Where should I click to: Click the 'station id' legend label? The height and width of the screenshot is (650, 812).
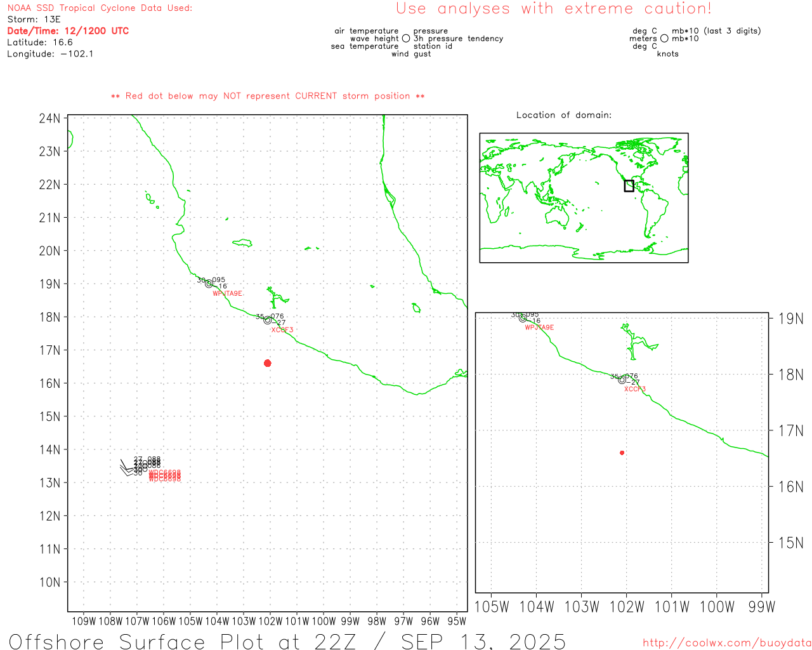[433, 46]
